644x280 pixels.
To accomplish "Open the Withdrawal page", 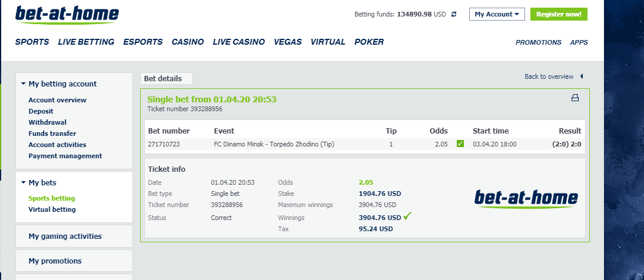I will tap(47, 122).
